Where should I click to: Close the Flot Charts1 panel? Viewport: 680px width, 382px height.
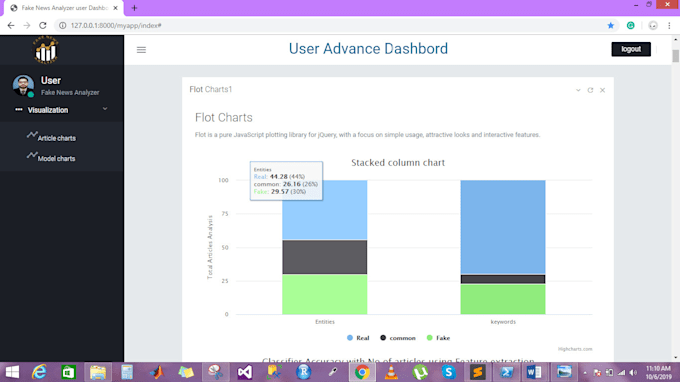[602, 90]
